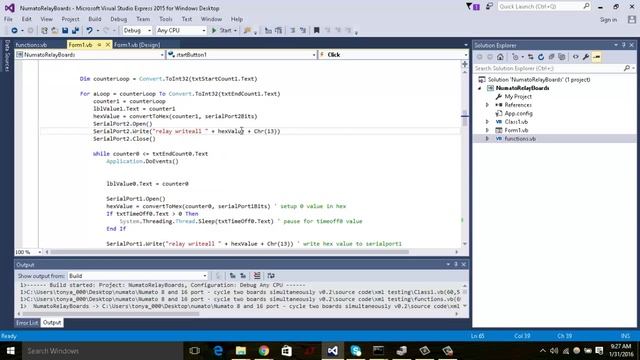Click Refresh icon in Solution Explorer toolbar
This screenshot has height=360, width=640.
coord(541,57)
